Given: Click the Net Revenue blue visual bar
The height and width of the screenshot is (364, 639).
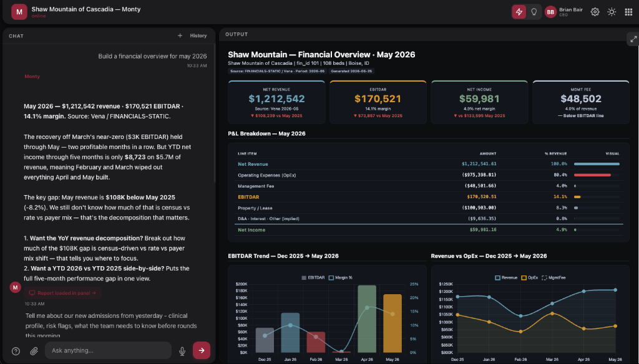Looking at the screenshot, I should point(597,164).
